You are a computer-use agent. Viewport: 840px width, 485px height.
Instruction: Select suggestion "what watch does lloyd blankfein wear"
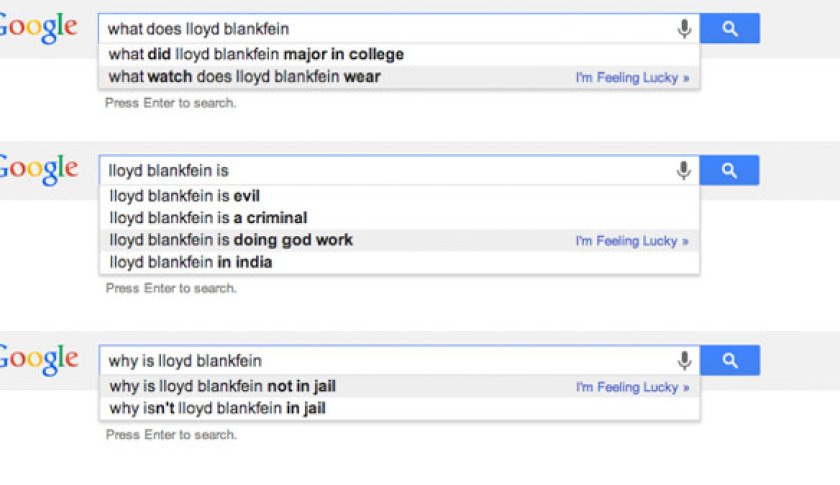coord(245,76)
